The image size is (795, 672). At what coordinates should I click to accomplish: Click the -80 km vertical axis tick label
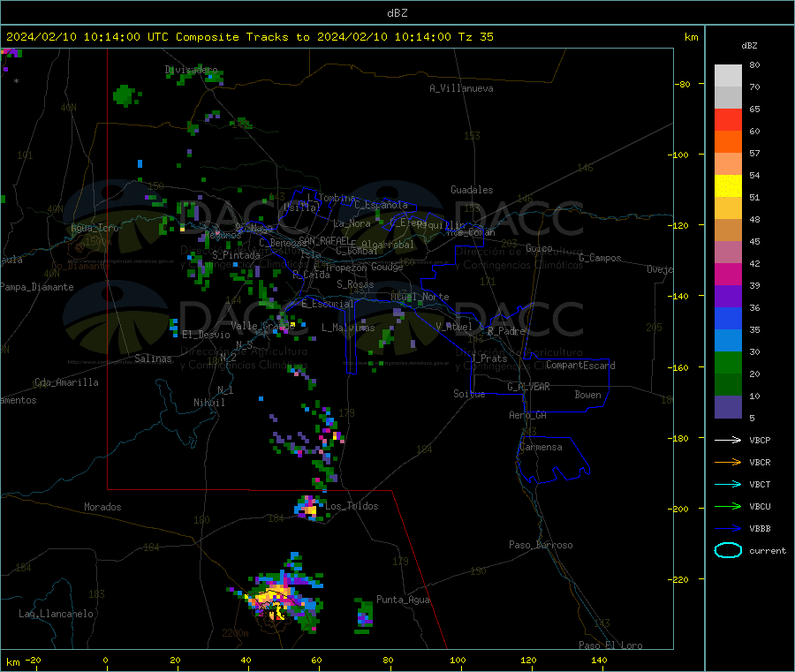point(682,84)
